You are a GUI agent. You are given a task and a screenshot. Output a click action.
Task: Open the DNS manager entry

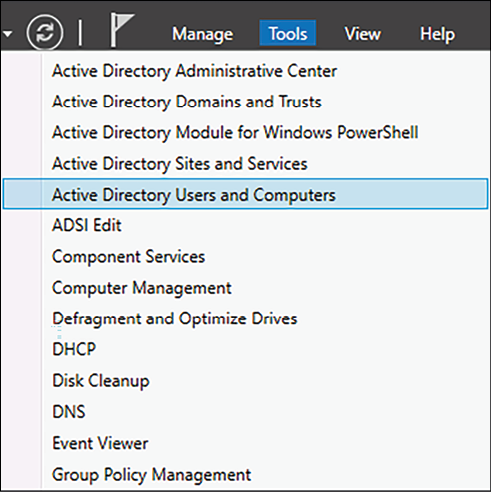69,412
